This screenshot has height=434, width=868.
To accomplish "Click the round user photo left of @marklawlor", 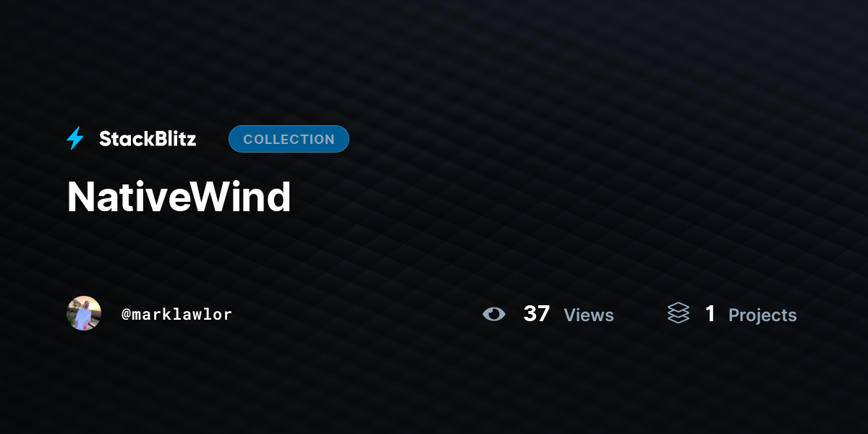I will coord(84,313).
